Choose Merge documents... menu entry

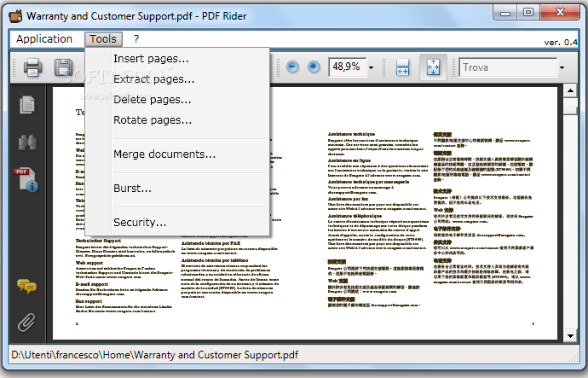tap(177, 154)
